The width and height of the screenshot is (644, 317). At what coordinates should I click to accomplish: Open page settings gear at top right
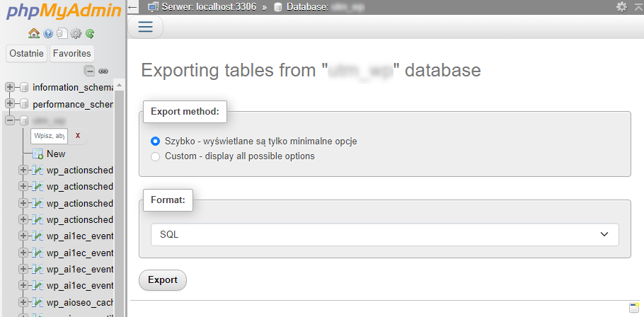(x=621, y=6)
